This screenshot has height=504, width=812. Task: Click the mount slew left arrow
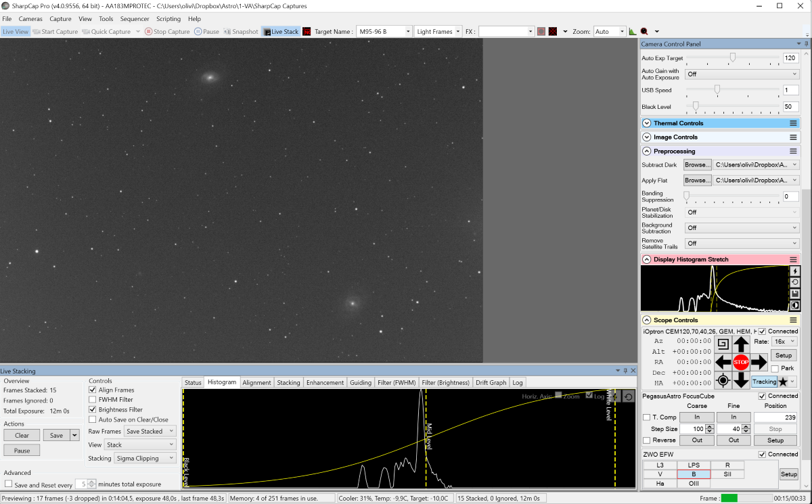pyautogui.click(x=723, y=362)
